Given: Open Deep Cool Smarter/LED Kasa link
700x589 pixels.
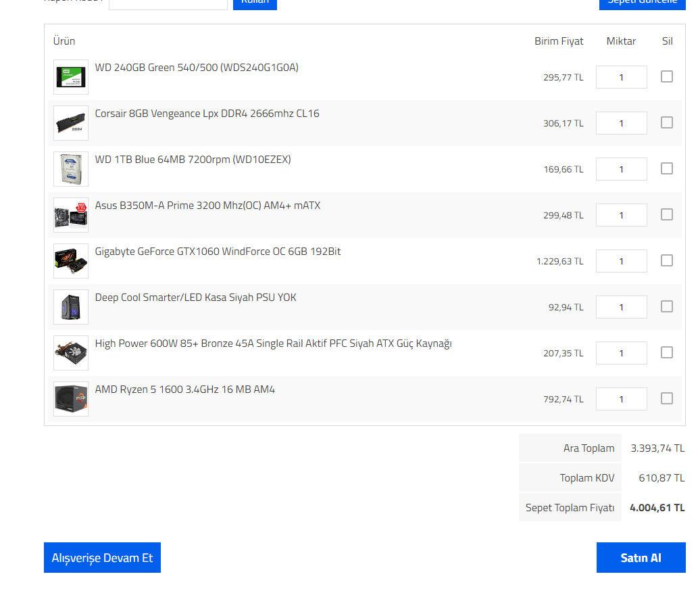Looking at the screenshot, I should coord(195,298).
